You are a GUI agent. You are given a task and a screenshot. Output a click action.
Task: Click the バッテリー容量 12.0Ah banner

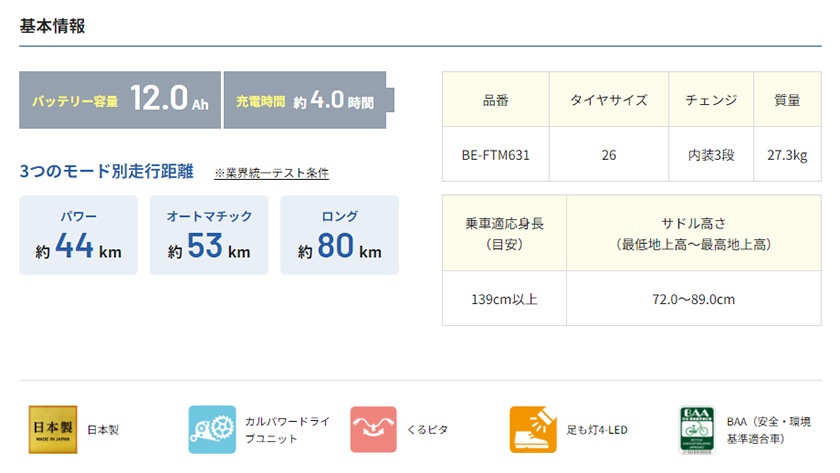pyautogui.click(x=119, y=100)
